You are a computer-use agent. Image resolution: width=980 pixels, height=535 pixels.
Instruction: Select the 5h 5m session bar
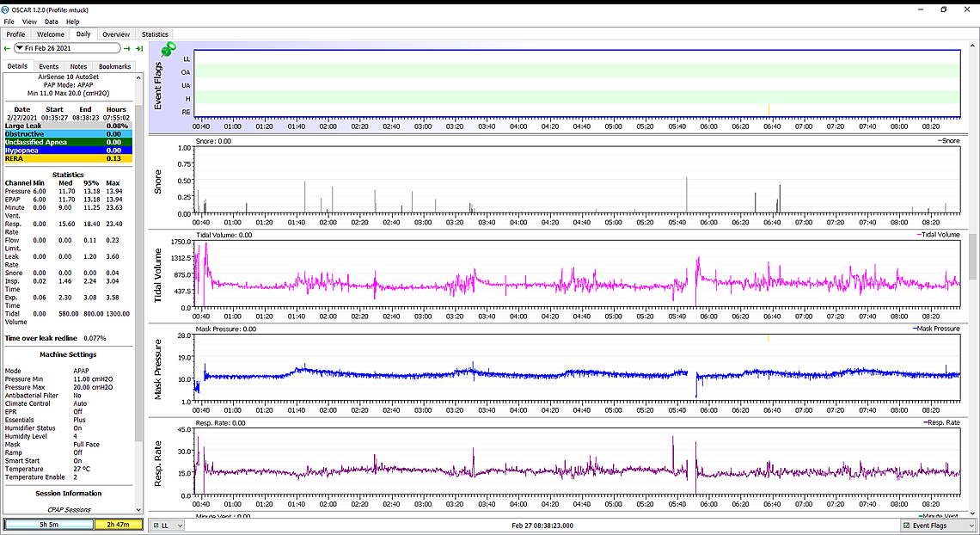coord(49,525)
